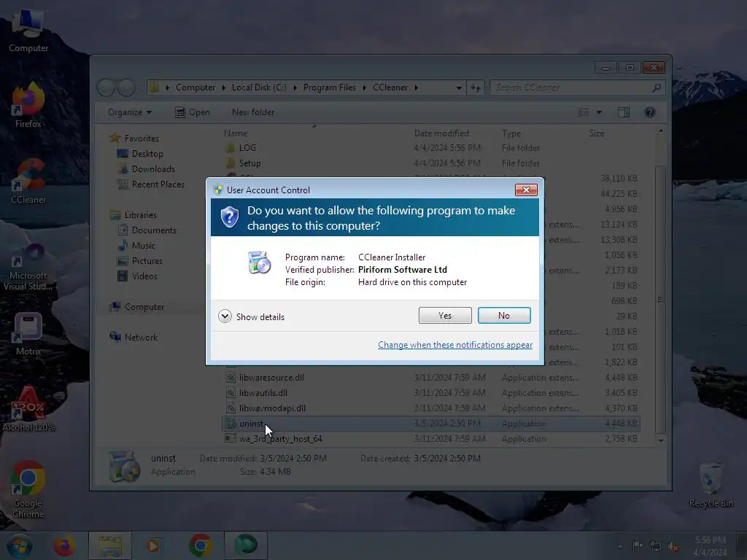Switch to Explorer window in taskbar
Screen dimensions: 747x560
tap(110, 545)
